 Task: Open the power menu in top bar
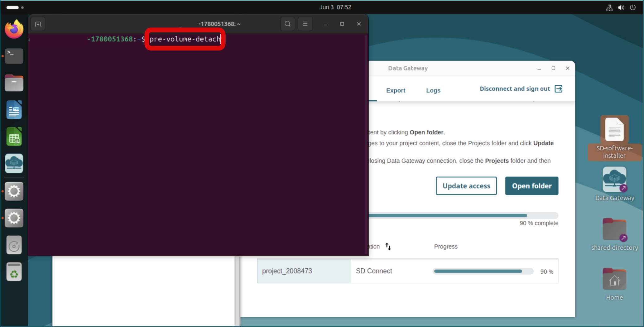coord(632,7)
